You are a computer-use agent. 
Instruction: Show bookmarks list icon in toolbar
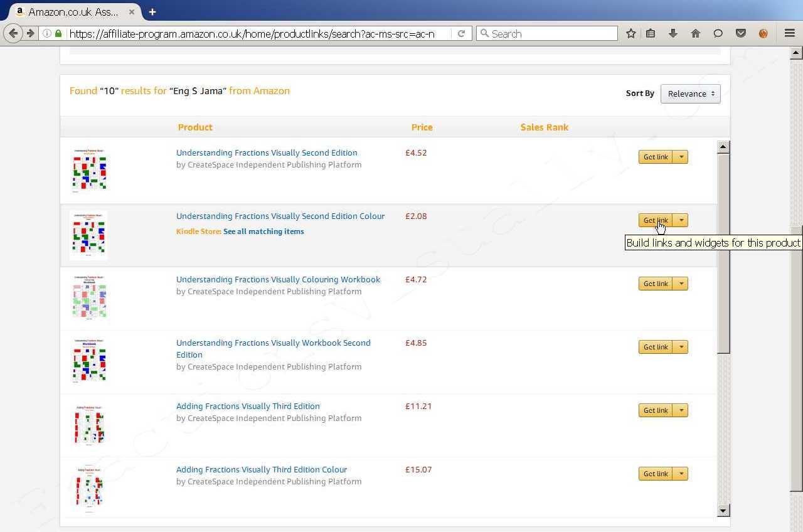[x=651, y=33]
